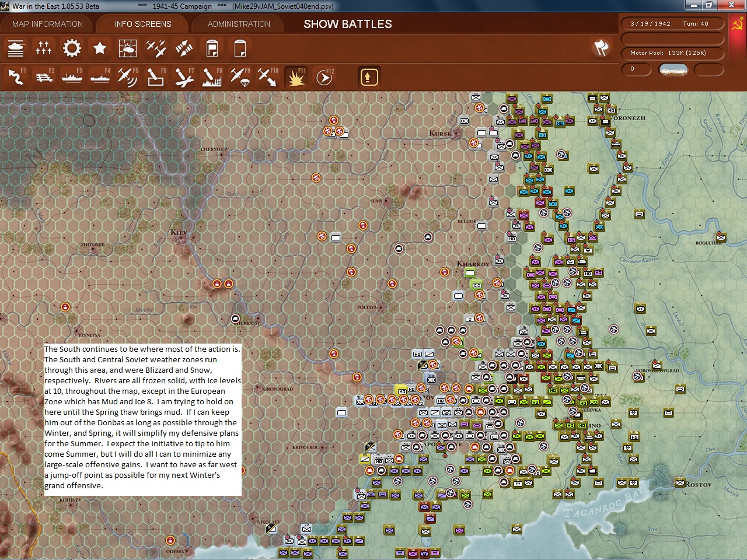Select the F5 Air Recon icon
Screen dimensions: 747x560
point(128,76)
